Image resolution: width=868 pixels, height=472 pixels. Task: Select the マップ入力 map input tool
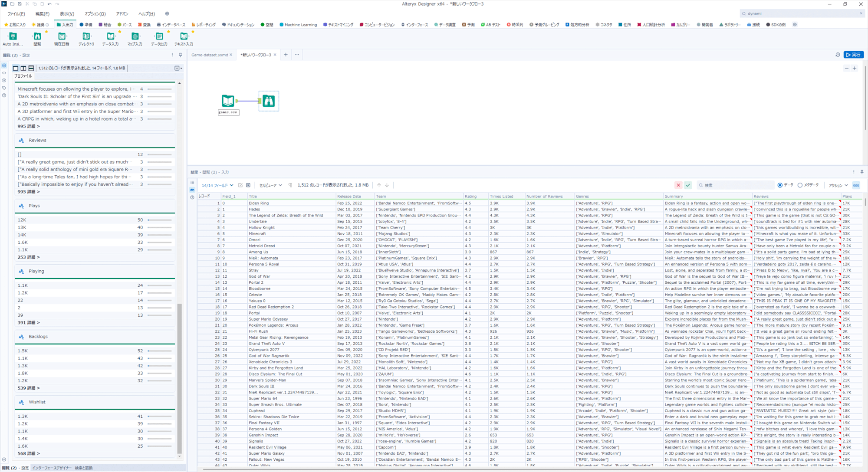pos(135,36)
